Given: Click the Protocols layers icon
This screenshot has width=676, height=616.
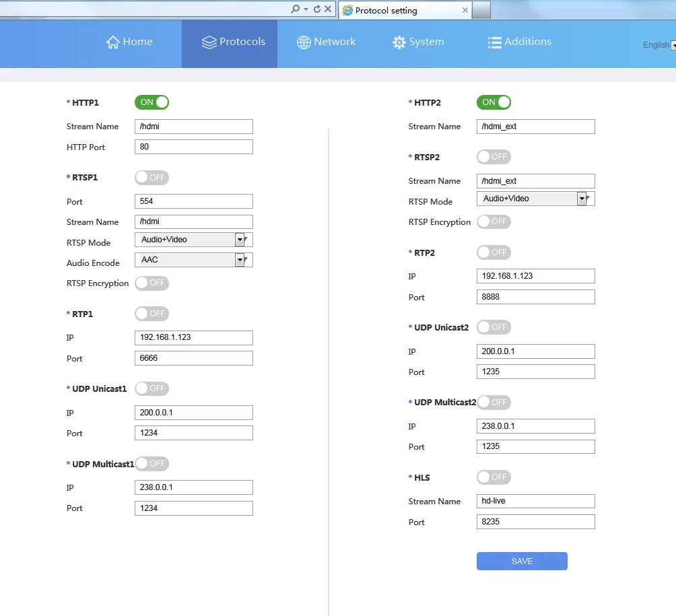Looking at the screenshot, I should (x=209, y=42).
